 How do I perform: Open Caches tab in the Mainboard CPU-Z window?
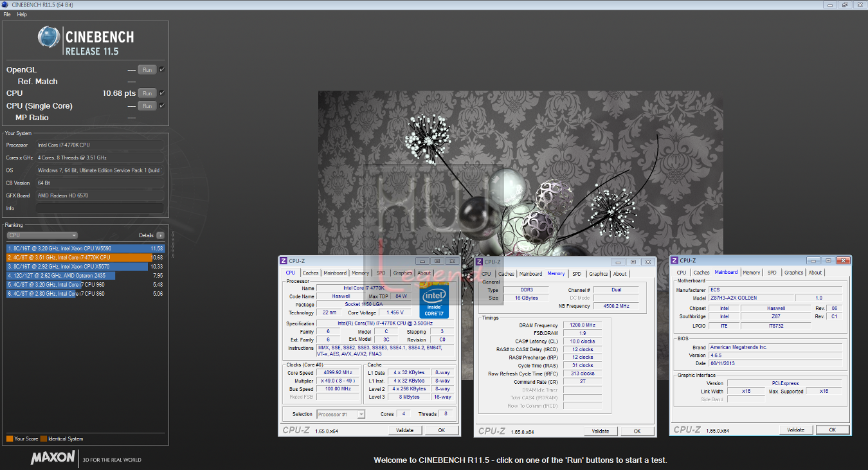click(x=701, y=273)
